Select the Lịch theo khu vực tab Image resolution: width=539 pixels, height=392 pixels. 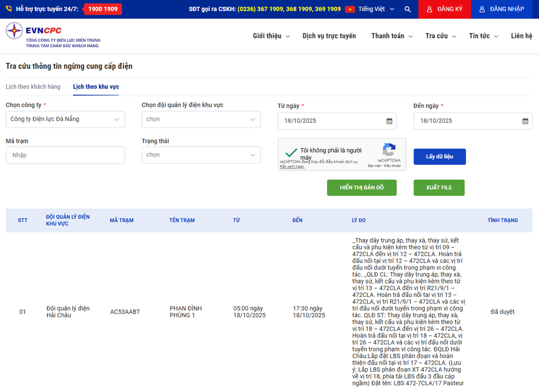click(x=96, y=87)
